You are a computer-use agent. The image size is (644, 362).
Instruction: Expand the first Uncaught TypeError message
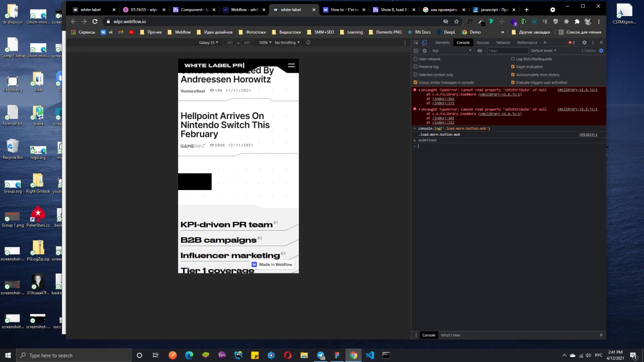[419, 90]
